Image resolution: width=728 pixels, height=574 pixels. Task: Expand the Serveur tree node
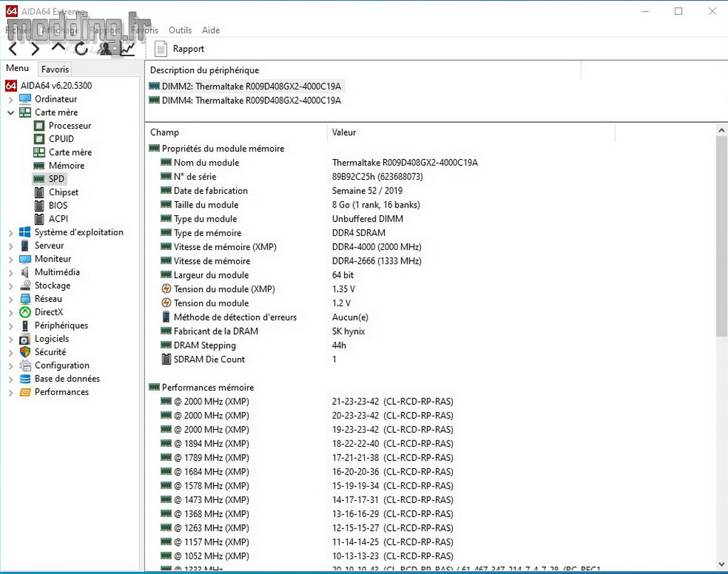[x=11, y=246]
